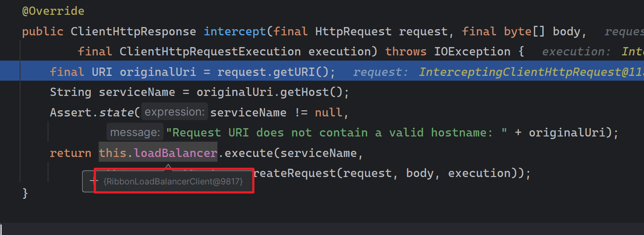Click the execute method call

point(248,153)
